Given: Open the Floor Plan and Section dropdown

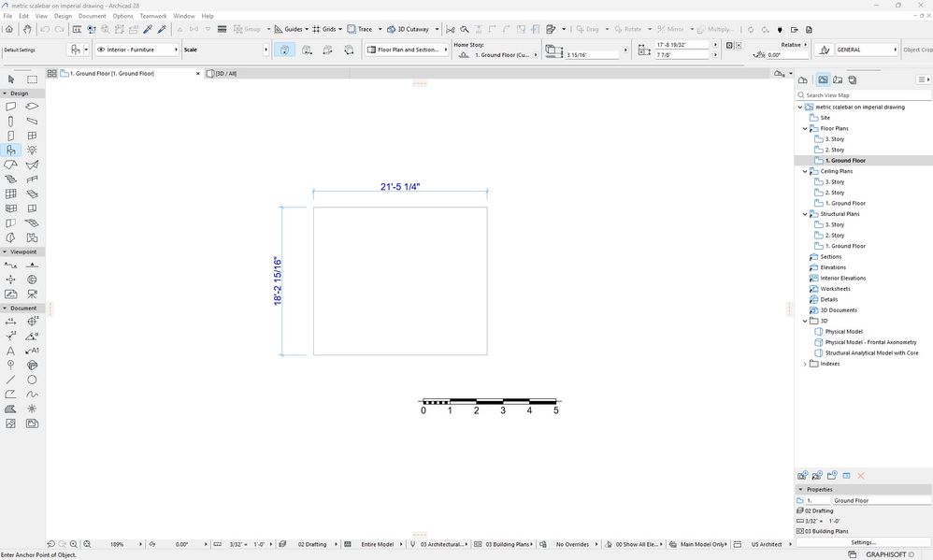Looking at the screenshot, I should click(407, 50).
